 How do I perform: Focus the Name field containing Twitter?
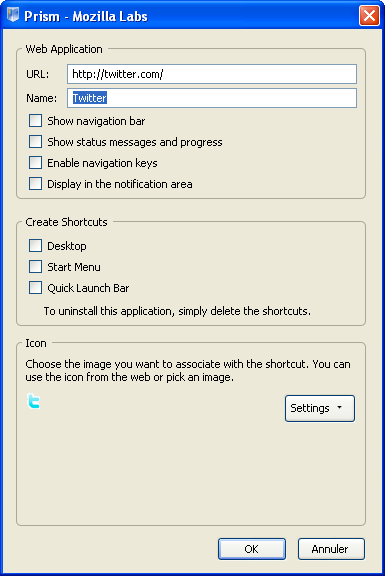(212, 98)
